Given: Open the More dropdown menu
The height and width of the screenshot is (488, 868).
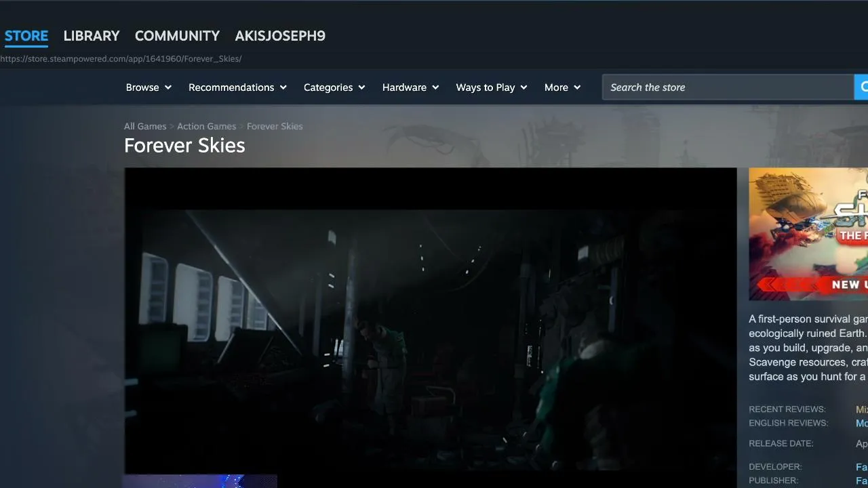Looking at the screenshot, I should click(x=562, y=87).
